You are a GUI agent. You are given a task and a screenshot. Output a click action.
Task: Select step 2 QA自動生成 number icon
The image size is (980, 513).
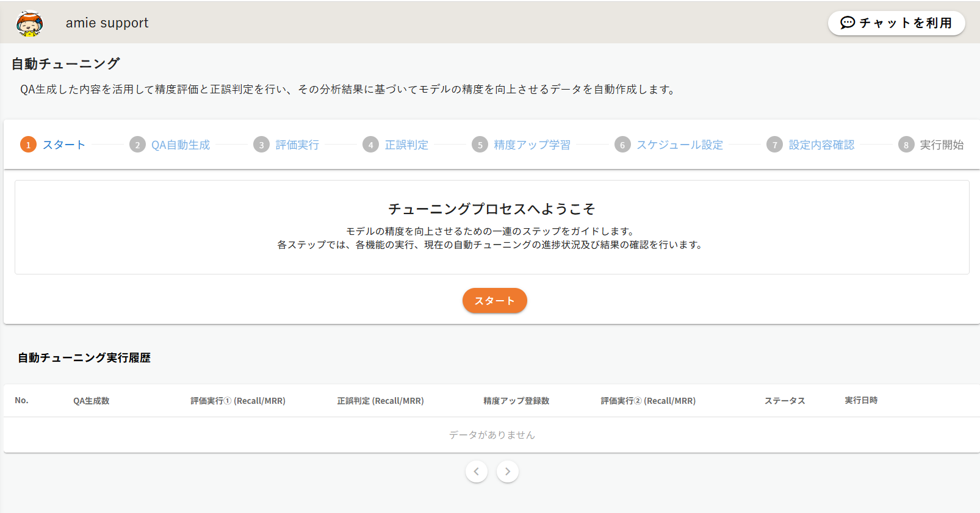pyautogui.click(x=137, y=145)
